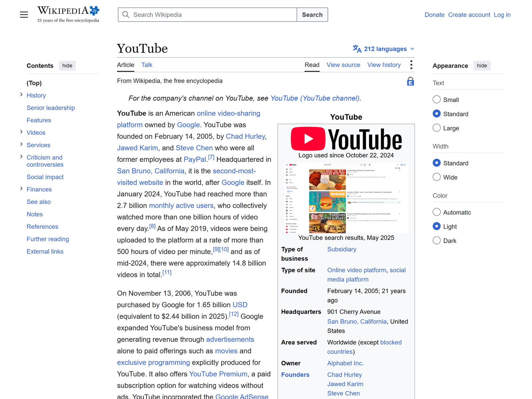Go to External links section
The image size is (532, 399).
pyautogui.click(x=45, y=251)
